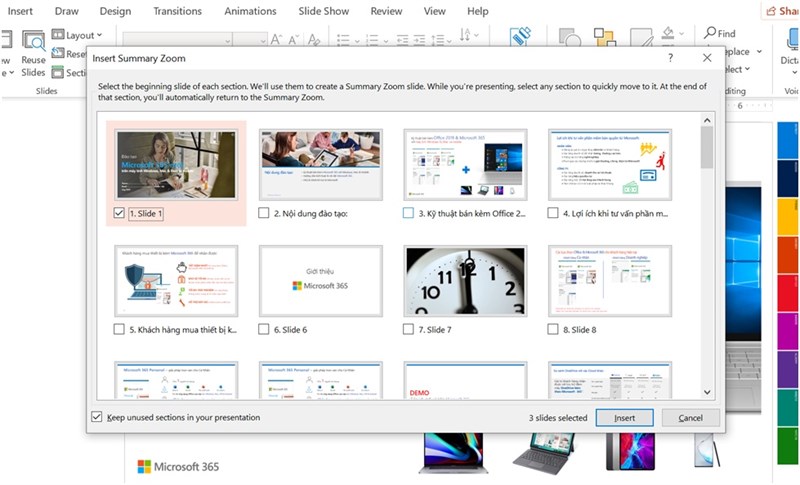Screen dimensions: 800x485
Task: Click the dialog vertical scrollbar thumb
Action: pyautogui.click(x=707, y=147)
